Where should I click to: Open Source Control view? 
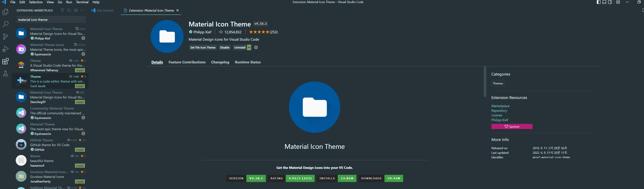pos(5,36)
